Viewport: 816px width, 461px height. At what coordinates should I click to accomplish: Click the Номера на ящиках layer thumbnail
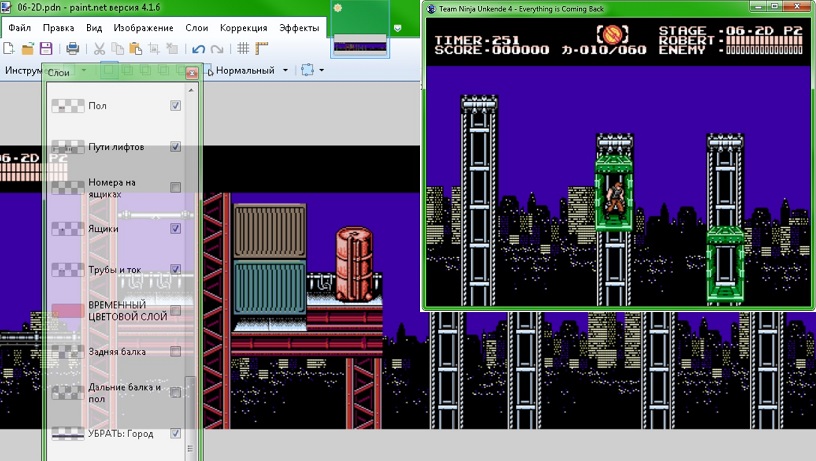[68, 187]
